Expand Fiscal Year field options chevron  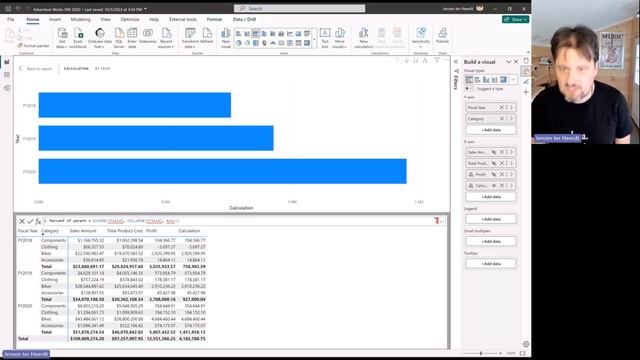point(511,107)
